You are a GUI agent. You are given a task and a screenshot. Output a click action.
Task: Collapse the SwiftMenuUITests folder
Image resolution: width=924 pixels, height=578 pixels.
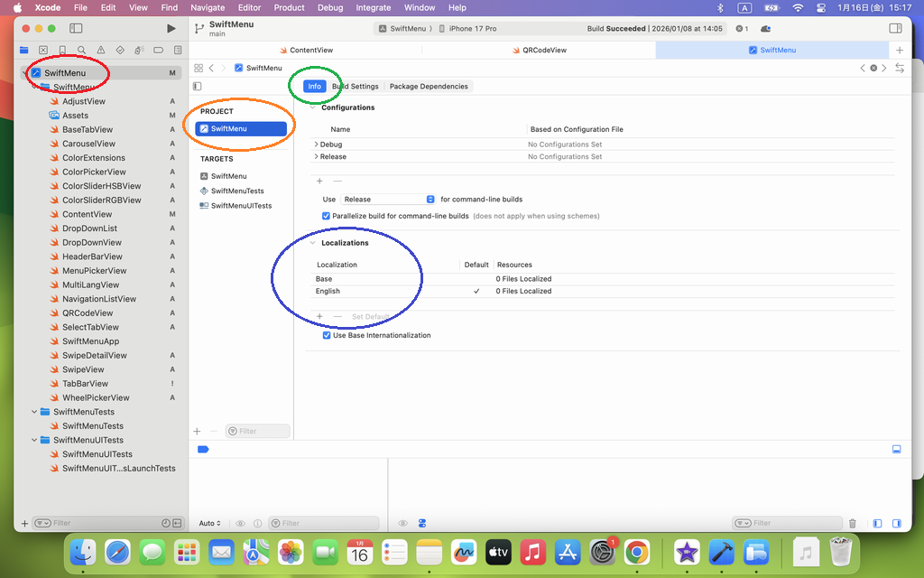(34, 441)
